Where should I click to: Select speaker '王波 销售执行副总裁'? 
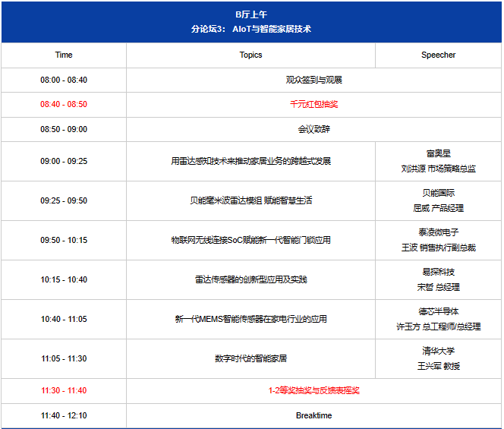439,248
